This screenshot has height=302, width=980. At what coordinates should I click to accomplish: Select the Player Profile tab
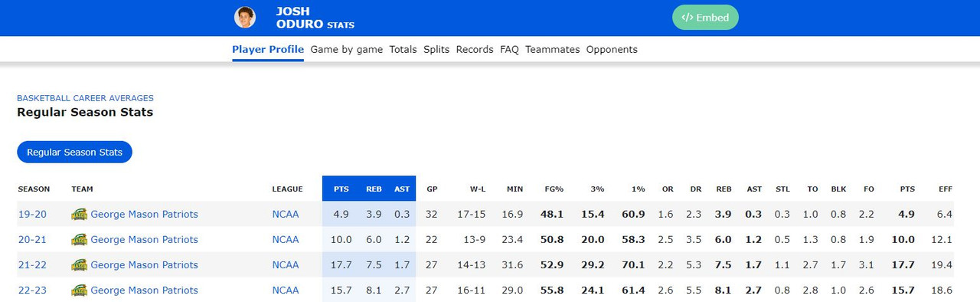(x=268, y=49)
